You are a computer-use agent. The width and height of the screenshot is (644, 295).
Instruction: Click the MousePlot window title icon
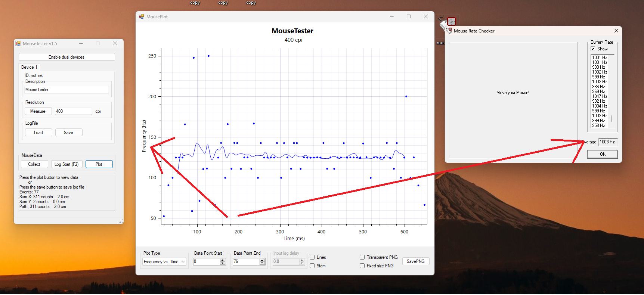coord(142,17)
